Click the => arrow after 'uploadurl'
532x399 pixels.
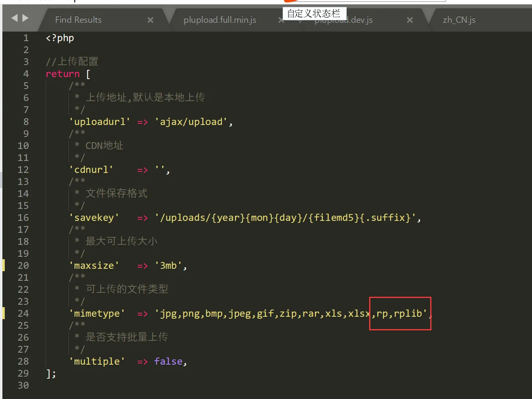tap(142, 122)
